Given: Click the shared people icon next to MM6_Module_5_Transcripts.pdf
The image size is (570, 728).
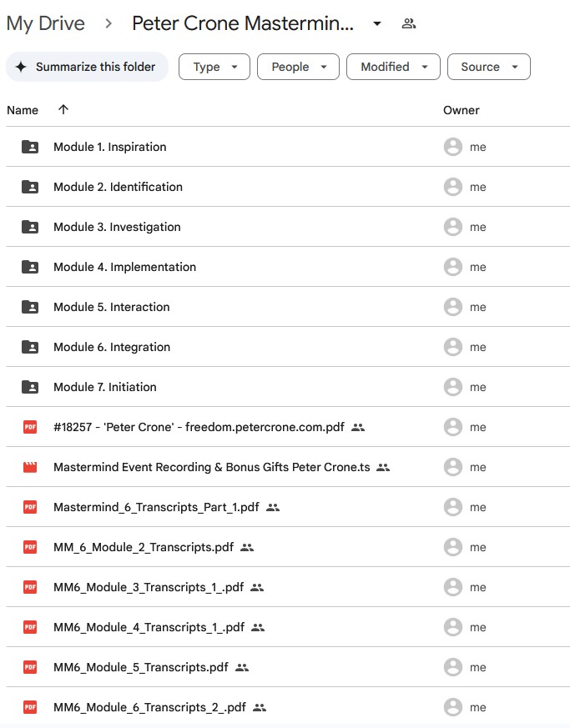Looking at the screenshot, I should click(x=242, y=667).
